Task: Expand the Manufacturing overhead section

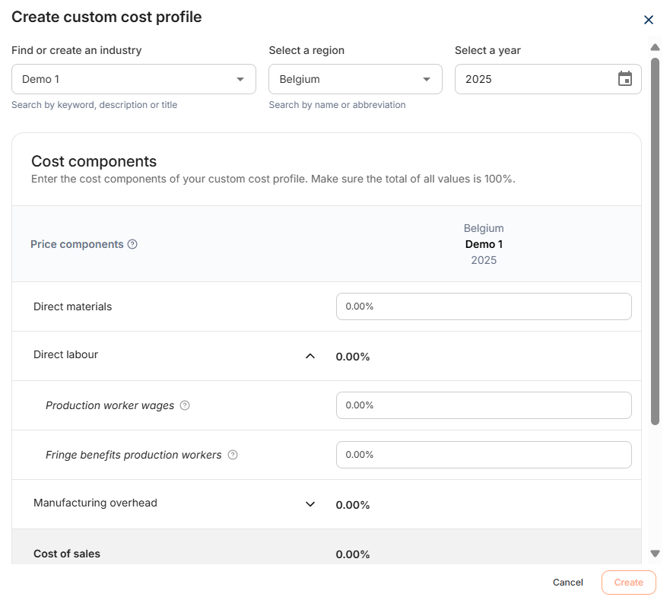Action: coord(310,504)
